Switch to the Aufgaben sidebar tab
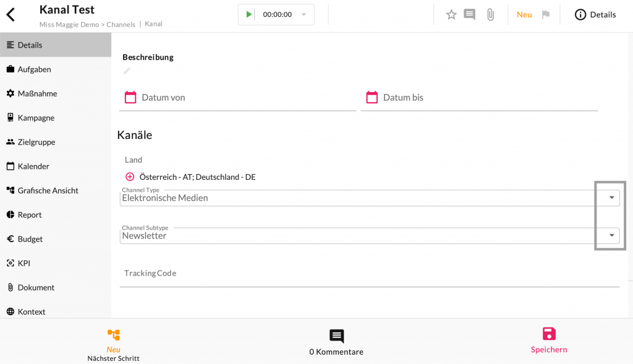This screenshot has height=364, width=633. coord(34,69)
